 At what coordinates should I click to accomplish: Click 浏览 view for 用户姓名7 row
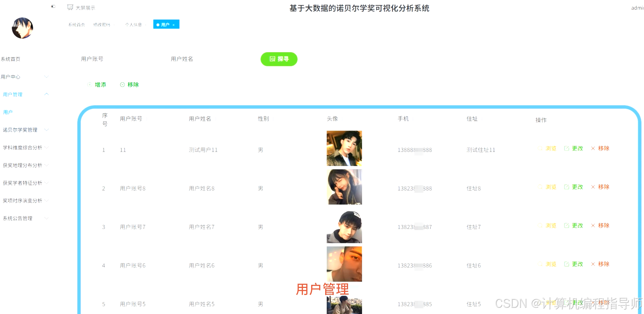[x=547, y=225]
